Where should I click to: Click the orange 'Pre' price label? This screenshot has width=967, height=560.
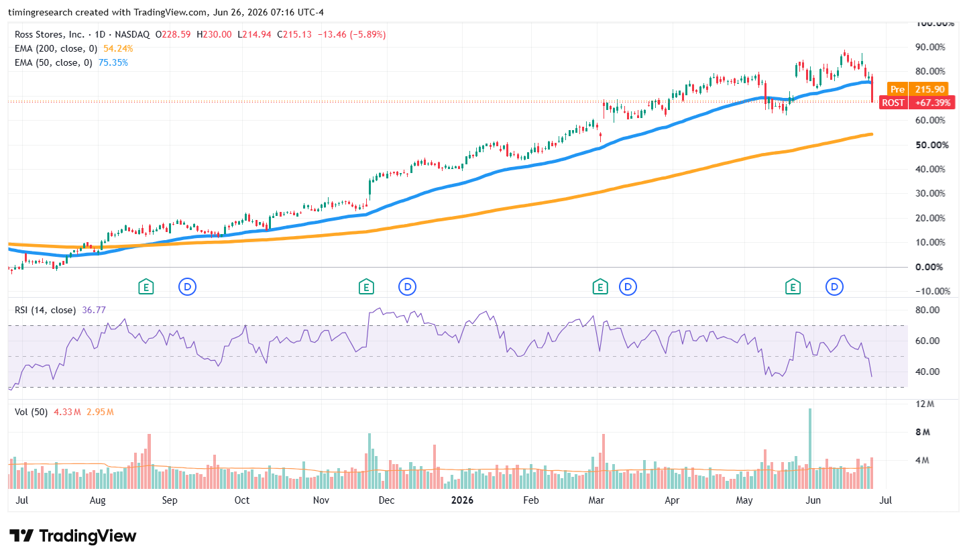coord(897,89)
